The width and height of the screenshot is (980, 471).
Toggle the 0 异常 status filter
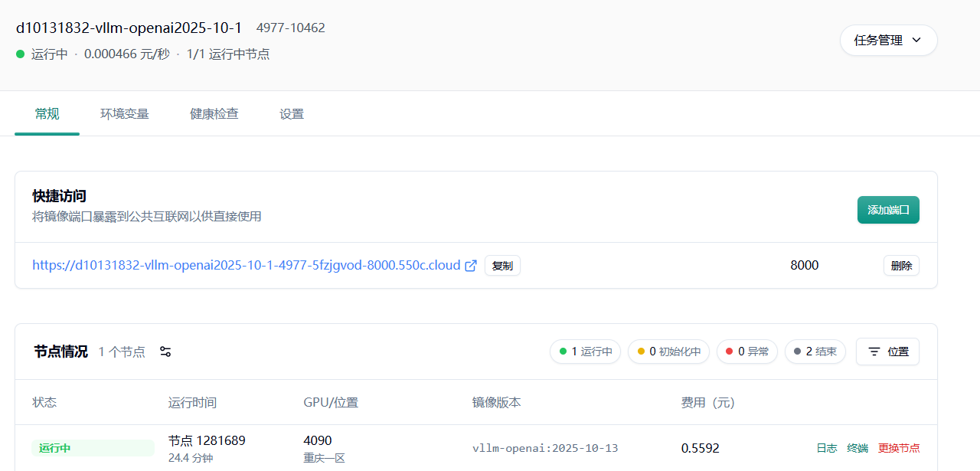746,352
